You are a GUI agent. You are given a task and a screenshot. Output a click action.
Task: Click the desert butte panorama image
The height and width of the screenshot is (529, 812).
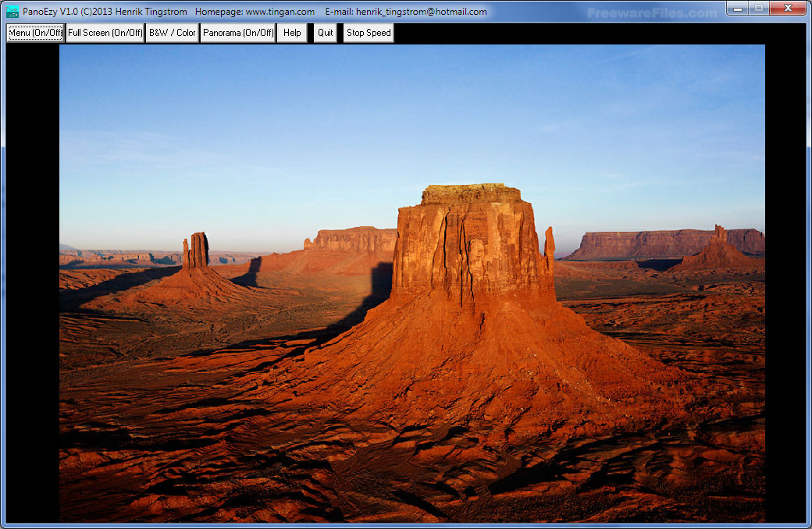(x=412, y=283)
